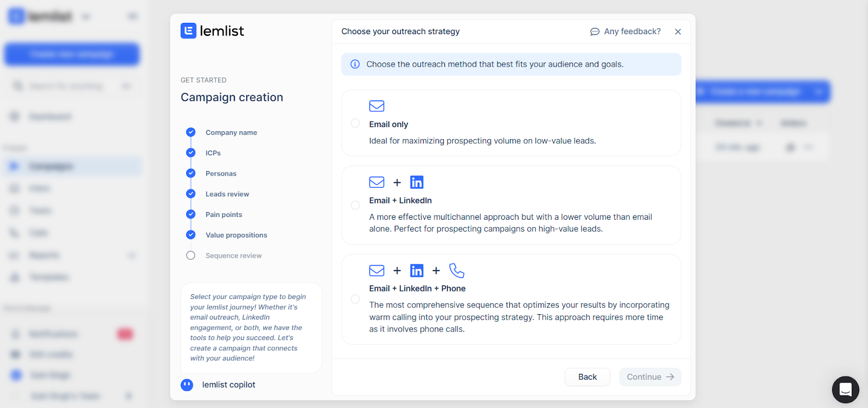Click the phone icon in the third strategy card

point(457,270)
